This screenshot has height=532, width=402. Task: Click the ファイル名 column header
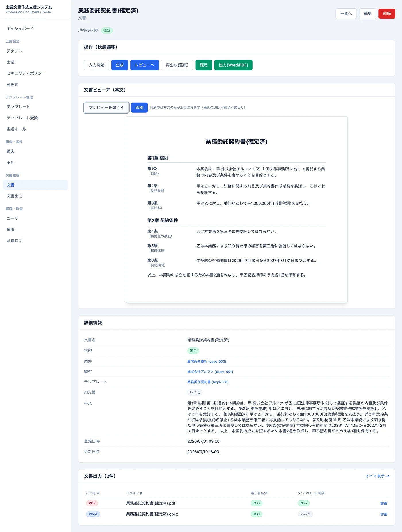click(134, 493)
